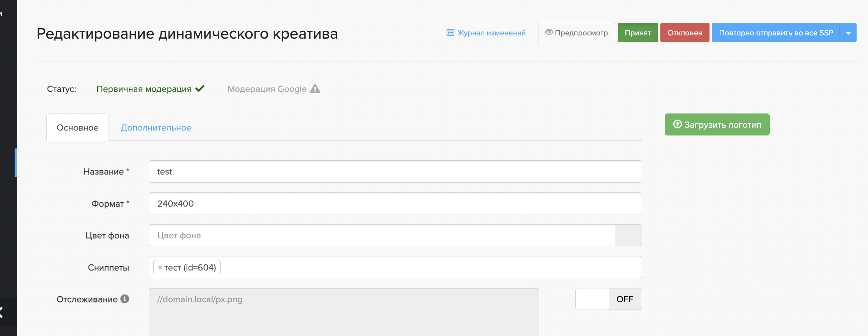Viewport: 868px width, 336px height.
Task: Click the Предпросмотр preview button
Action: pyautogui.click(x=576, y=33)
